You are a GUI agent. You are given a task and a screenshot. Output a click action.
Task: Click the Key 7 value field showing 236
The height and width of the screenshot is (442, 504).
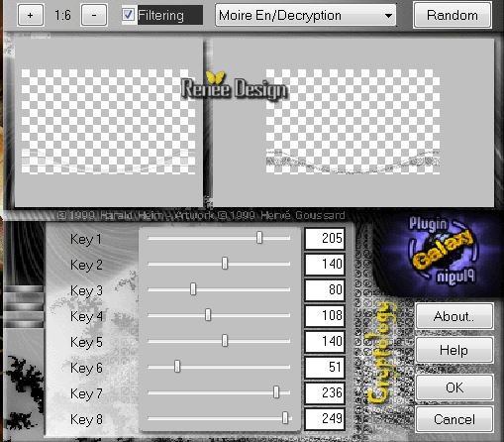coord(325,392)
